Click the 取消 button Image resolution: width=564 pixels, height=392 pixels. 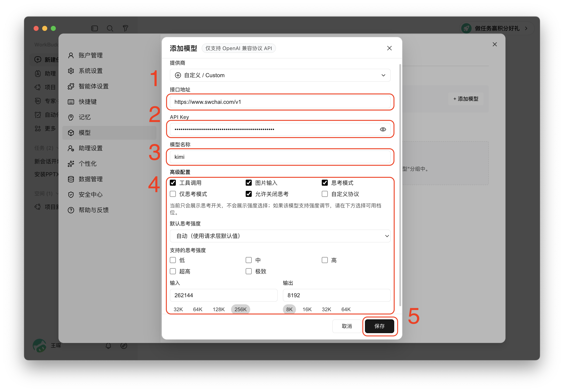pos(347,326)
